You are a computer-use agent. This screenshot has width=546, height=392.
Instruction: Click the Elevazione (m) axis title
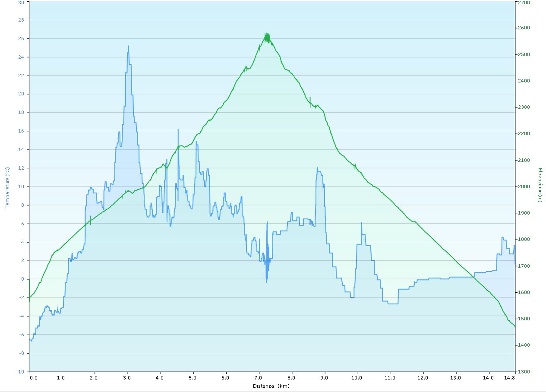point(540,185)
